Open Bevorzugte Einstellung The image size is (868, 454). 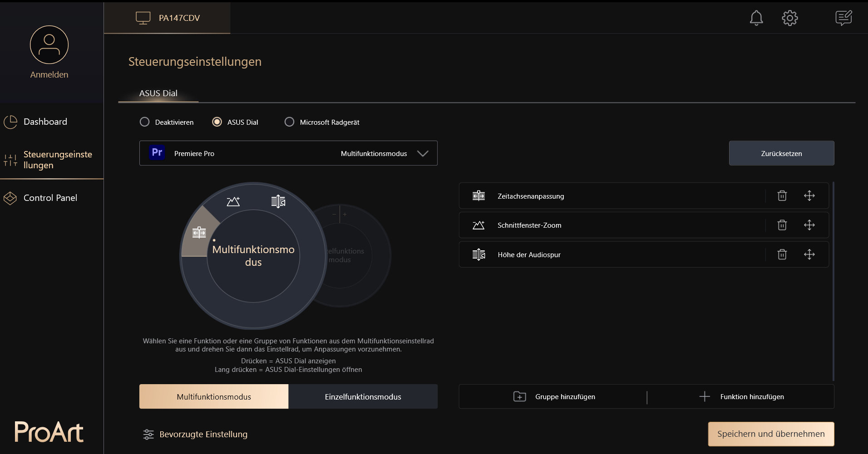click(195, 434)
